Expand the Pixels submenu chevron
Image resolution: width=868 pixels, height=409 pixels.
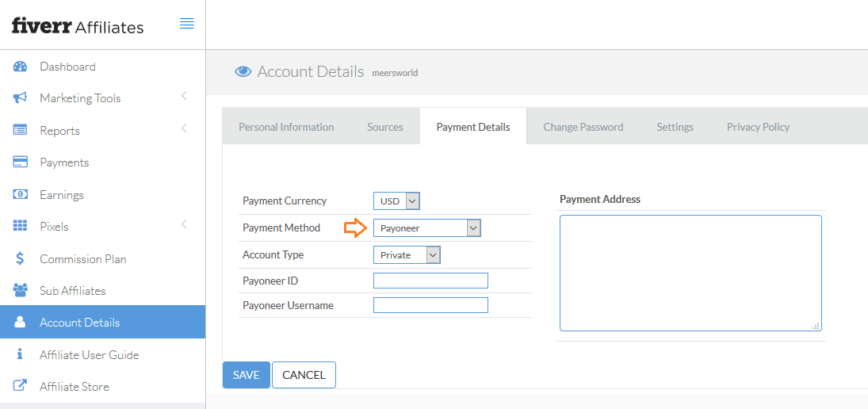[x=185, y=224]
